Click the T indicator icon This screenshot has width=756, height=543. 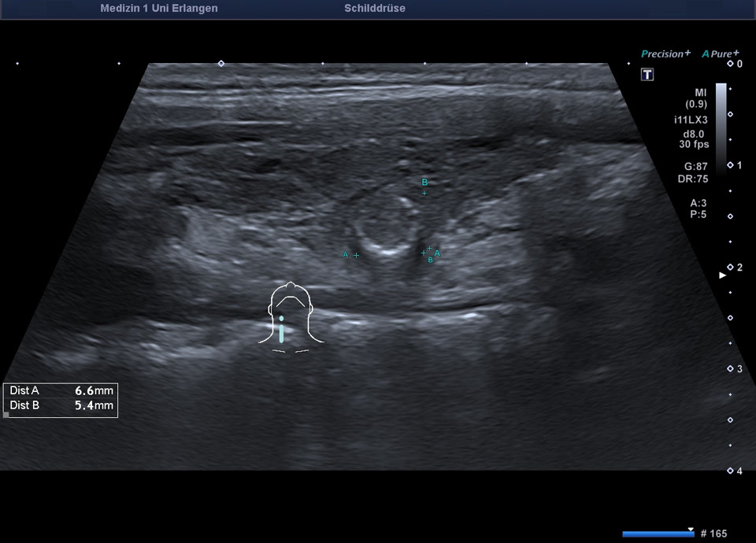[x=647, y=75]
